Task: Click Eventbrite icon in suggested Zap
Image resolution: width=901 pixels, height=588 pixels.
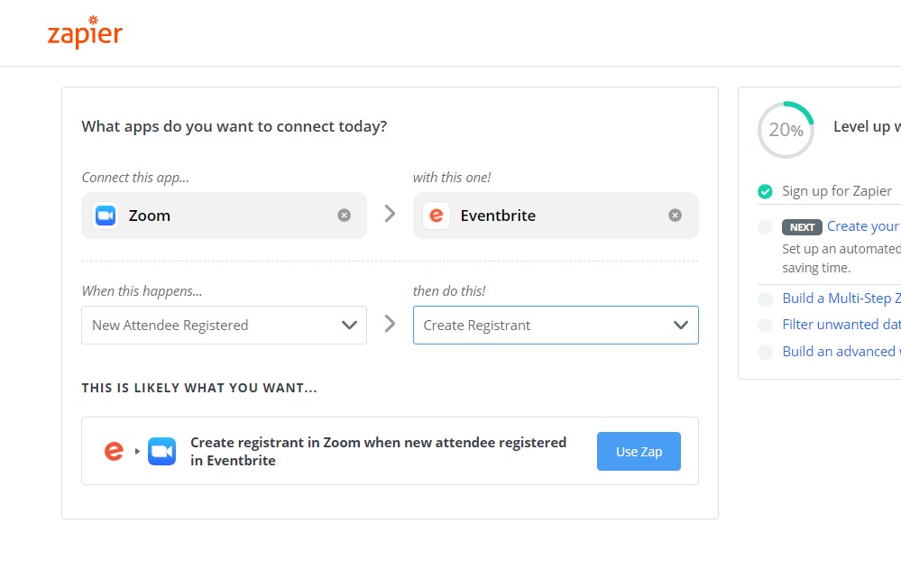Action: click(114, 451)
